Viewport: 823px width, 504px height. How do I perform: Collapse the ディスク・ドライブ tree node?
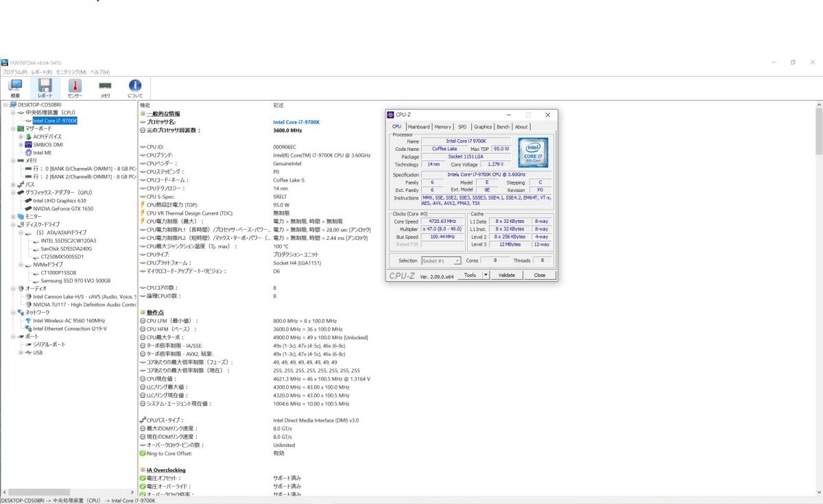tap(13, 224)
